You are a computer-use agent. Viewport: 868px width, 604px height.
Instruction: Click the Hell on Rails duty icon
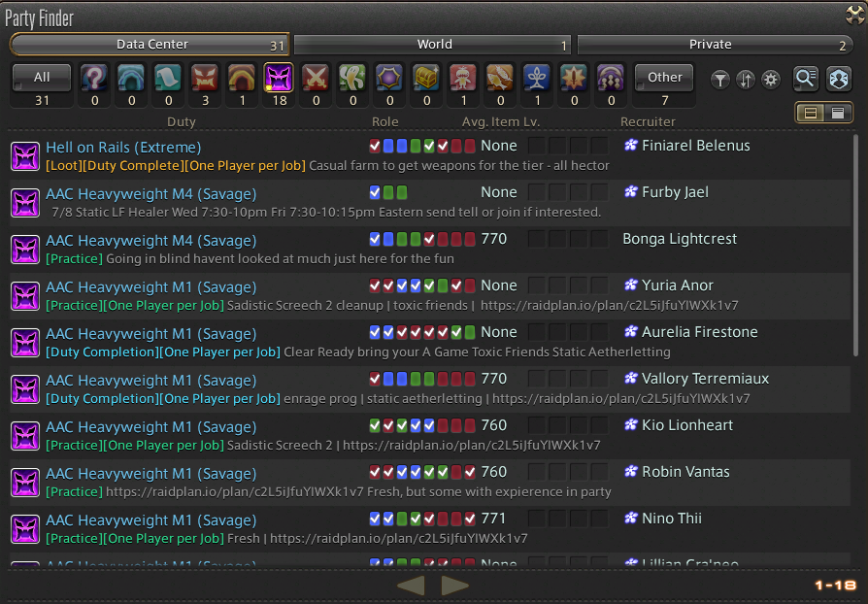point(25,156)
